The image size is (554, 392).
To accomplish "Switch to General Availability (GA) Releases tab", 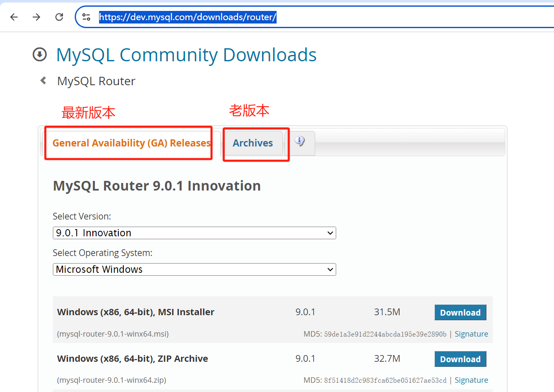I will 131,143.
